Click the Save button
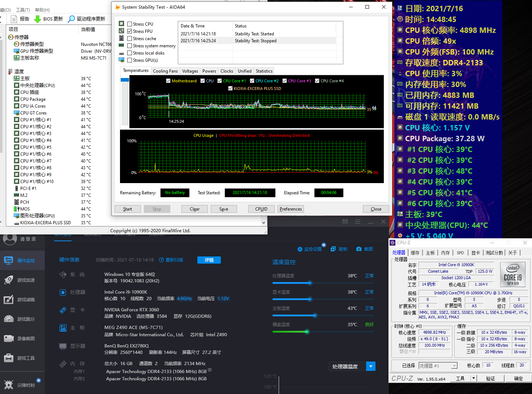Screen dimensions: 532x394 [x=224, y=209]
